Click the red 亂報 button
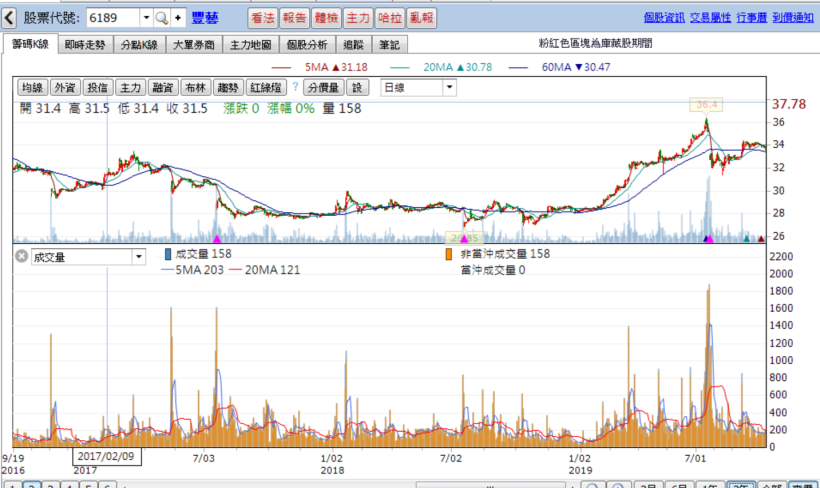820x488 pixels. click(x=422, y=18)
